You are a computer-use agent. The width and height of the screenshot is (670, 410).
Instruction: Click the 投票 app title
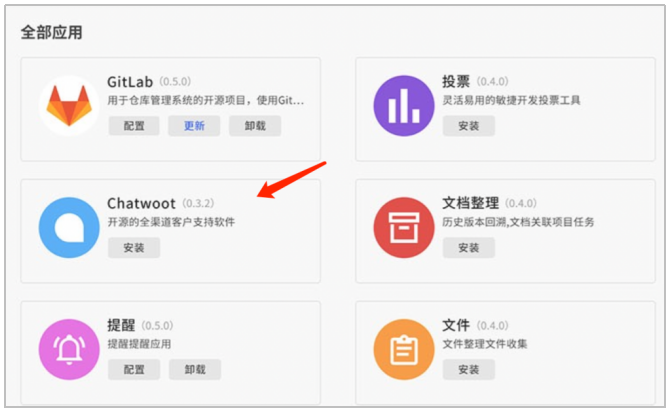[x=456, y=82]
